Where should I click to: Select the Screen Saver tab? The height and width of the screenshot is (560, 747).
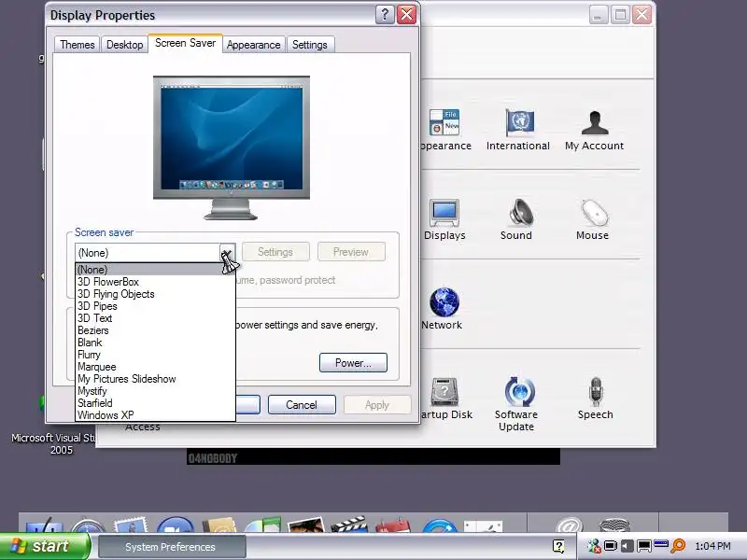click(185, 43)
